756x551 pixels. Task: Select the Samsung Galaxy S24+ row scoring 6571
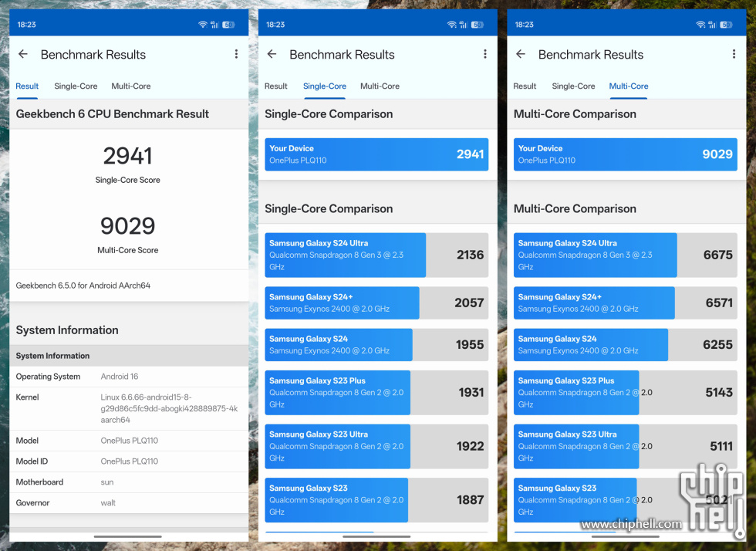(x=625, y=303)
